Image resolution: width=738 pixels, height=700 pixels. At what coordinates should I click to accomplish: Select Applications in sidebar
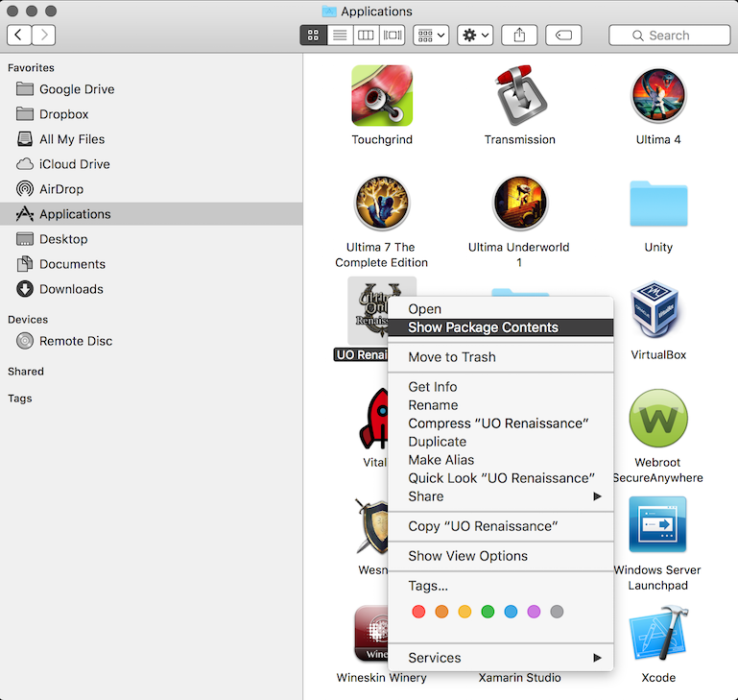[151, 214]
